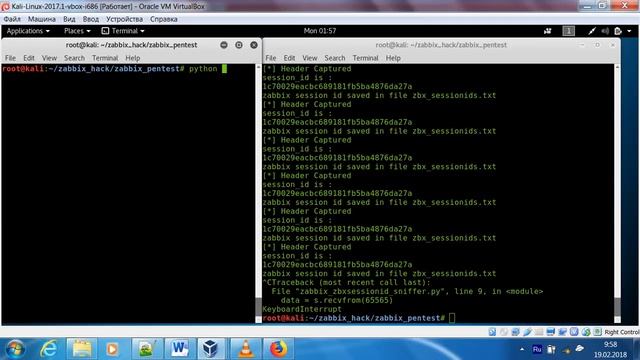Screen dimensions: 640x360
Task: Click the KeyboardInterrupt text line
Action: (302, 309)
